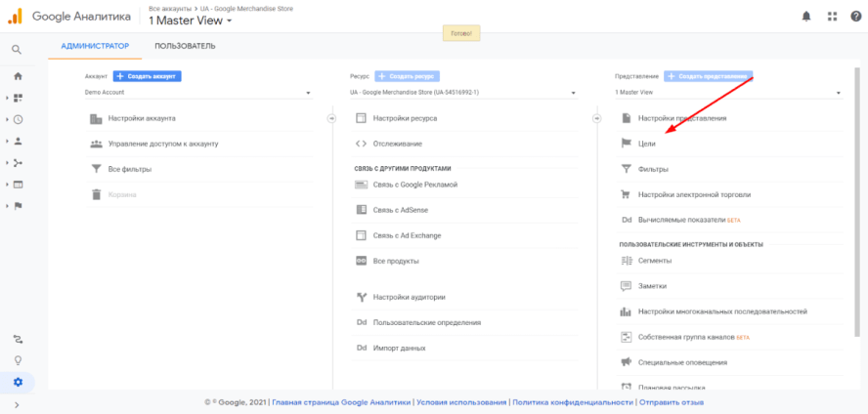868x414 pixels.
Task: Click the search magnifier icon in sidebar
Action: pyautogui.click(x=18, y=50)
